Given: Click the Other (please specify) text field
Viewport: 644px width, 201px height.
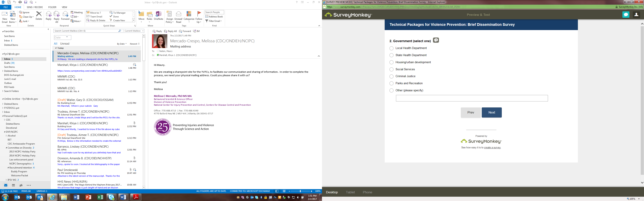Looking at the screenshot, I should (x=472, y=98).
